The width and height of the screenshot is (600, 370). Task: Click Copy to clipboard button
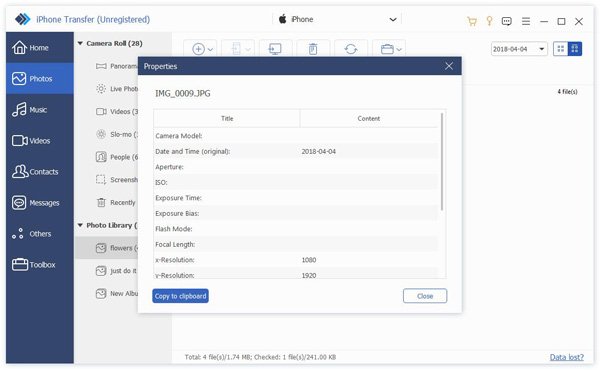(x=180, y=296)
